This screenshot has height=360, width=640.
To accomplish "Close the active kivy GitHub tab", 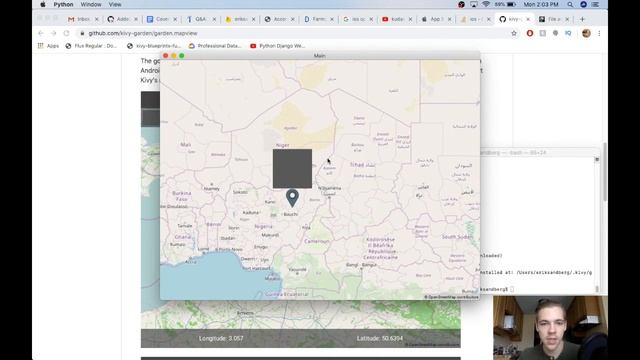I will pyautogui.click(x=528, y=19).
